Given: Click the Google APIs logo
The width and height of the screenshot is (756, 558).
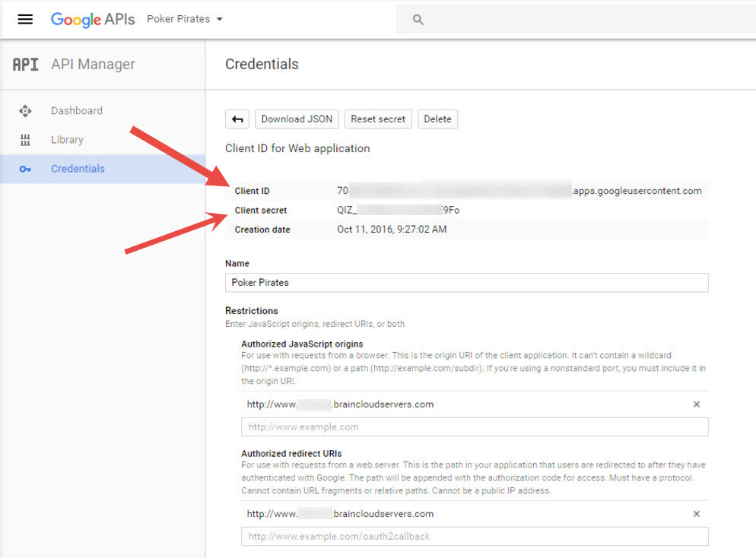Looking at the screenshot, I should (x=93, y=19).
